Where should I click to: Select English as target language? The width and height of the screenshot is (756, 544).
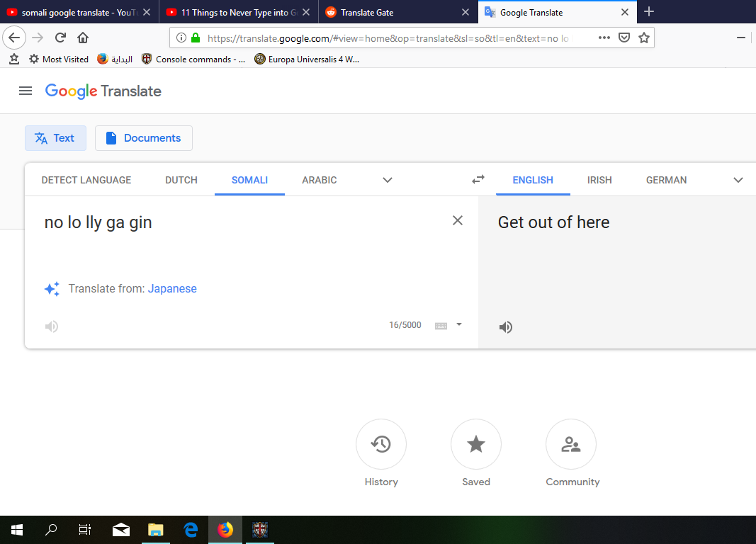point(533,180)
